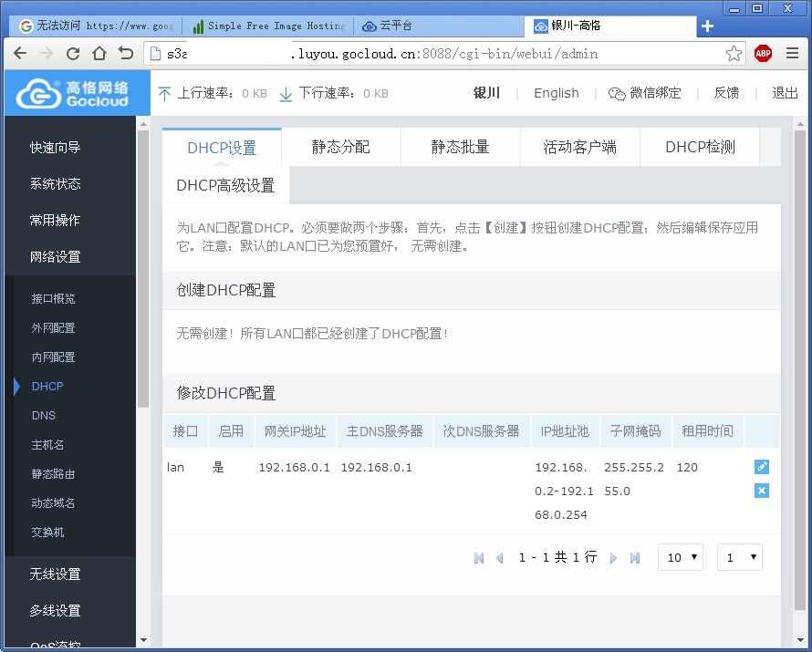Reload the page with refresh icon

pos(73,53)
